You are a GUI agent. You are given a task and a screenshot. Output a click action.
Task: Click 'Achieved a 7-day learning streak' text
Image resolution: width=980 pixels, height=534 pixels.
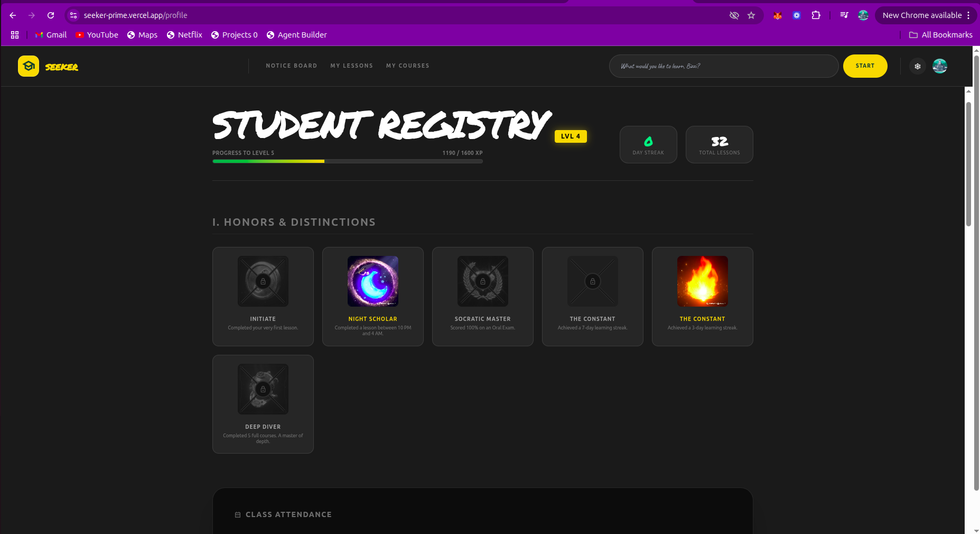click(593, 328)
